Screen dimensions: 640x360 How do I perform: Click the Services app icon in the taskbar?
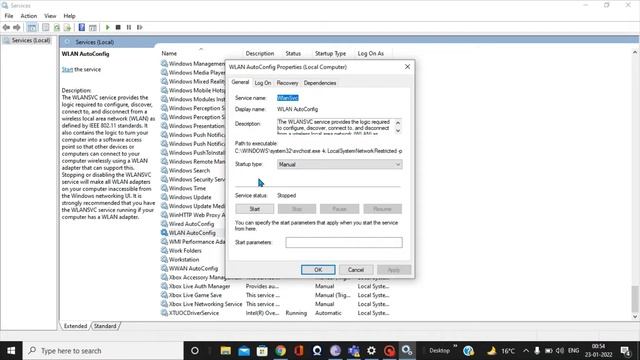407,351
